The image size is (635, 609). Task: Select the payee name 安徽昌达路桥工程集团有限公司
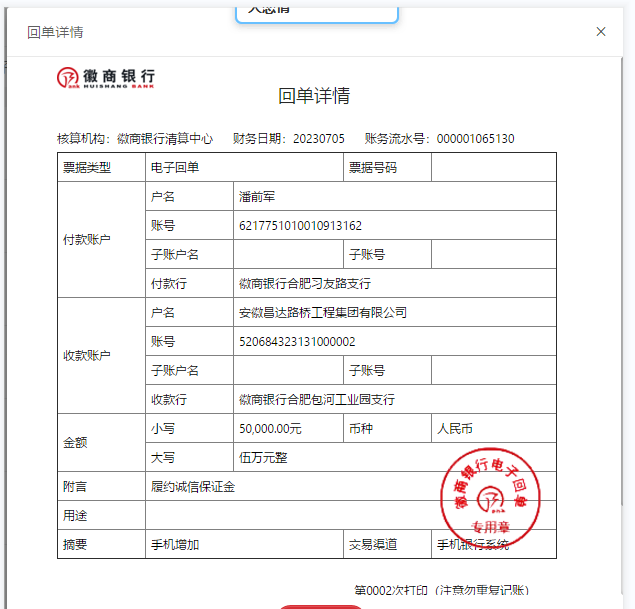323,313
